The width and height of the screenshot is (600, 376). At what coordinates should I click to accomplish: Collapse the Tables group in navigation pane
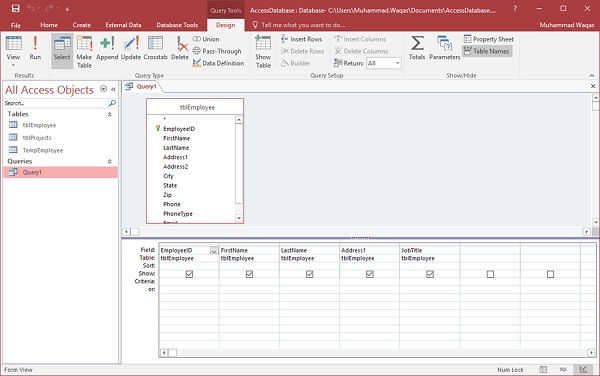coord(109,114)
